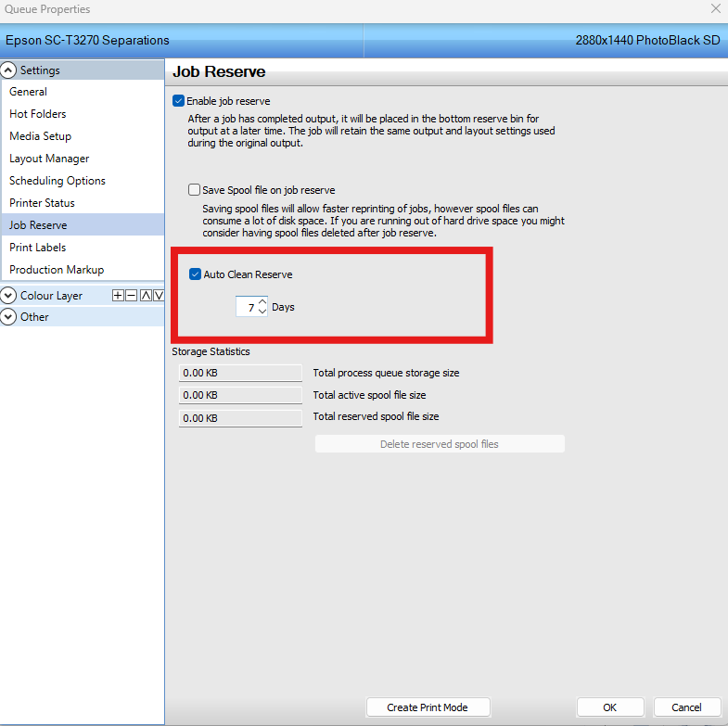Click Total process queue storage size field
This screenshot has height=726, width=728.
[240, 373]
